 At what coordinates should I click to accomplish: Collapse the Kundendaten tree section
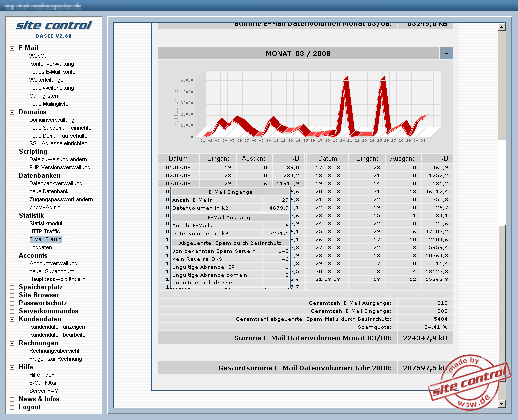pyautogui.click(x=12, y=319)
